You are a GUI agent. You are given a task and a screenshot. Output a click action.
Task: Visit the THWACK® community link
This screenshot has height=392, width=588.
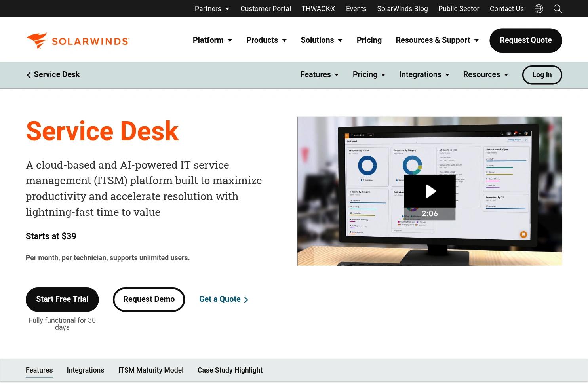pos(318,9)
